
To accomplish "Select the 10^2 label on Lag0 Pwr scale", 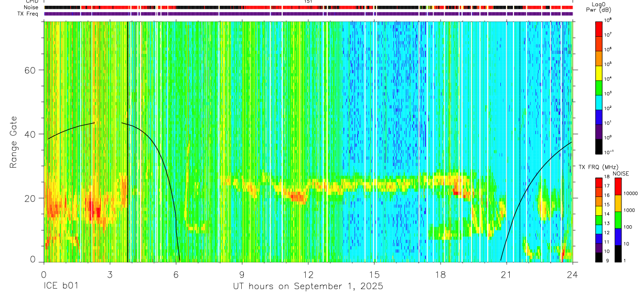I will click(x=608, y=108).
